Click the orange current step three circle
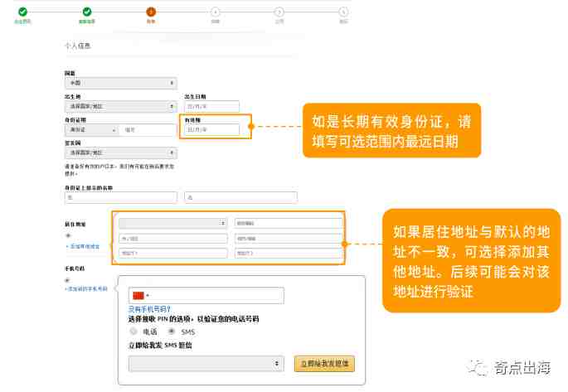 tap(151, 12)
